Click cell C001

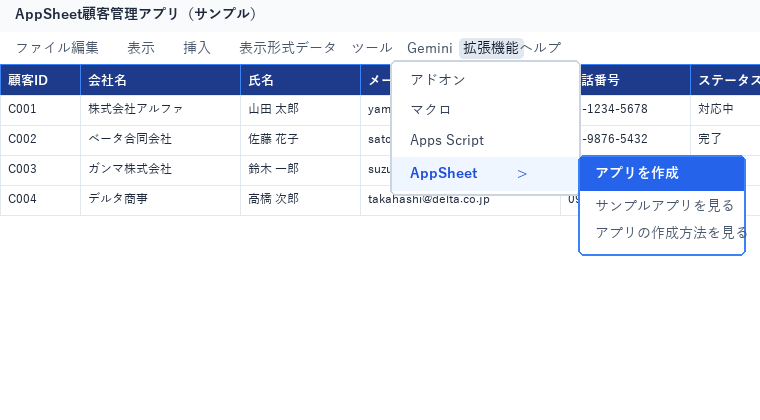point(40,110)
